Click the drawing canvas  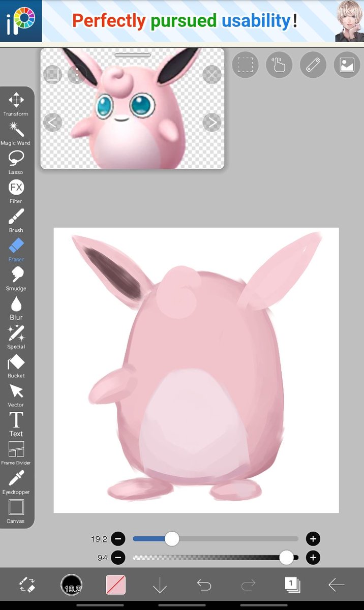tap(196, 370)
